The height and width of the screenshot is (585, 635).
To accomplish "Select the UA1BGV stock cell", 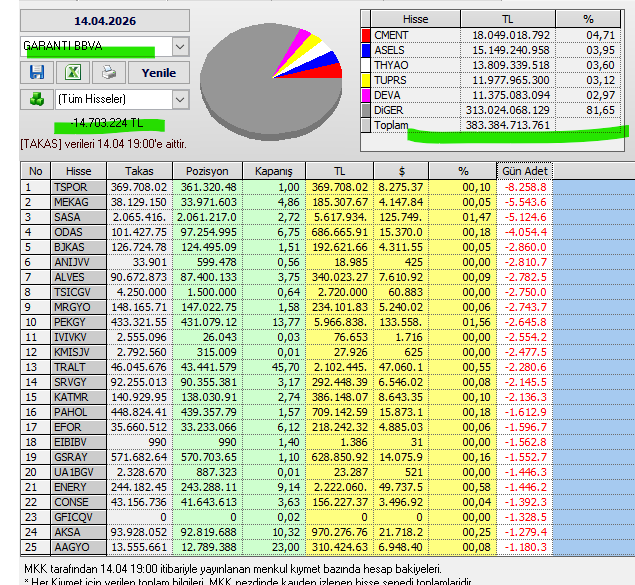I will click(x=79, y=472).
